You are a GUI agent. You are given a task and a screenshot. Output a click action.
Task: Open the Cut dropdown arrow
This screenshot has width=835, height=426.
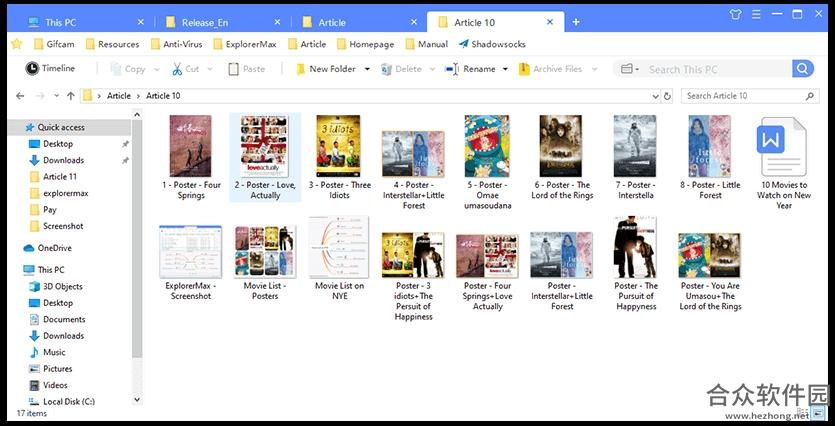pos(210,69)
